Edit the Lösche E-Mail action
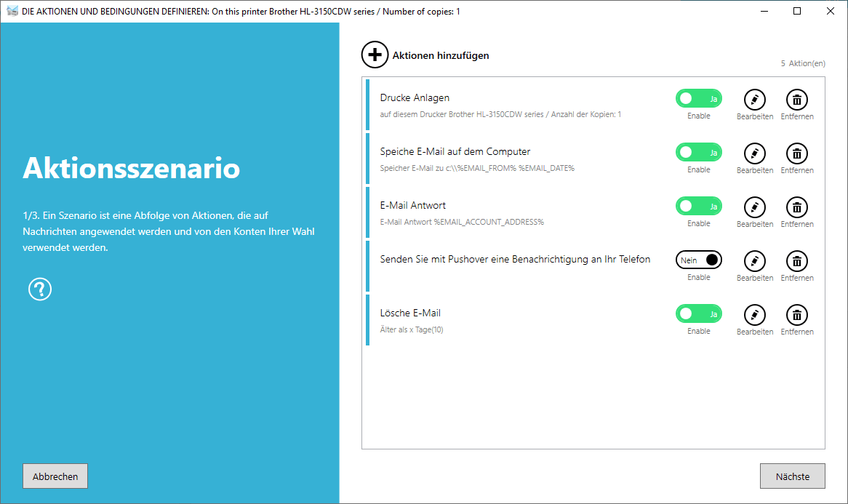Screen dimensions: 848x504 (754, 315)
